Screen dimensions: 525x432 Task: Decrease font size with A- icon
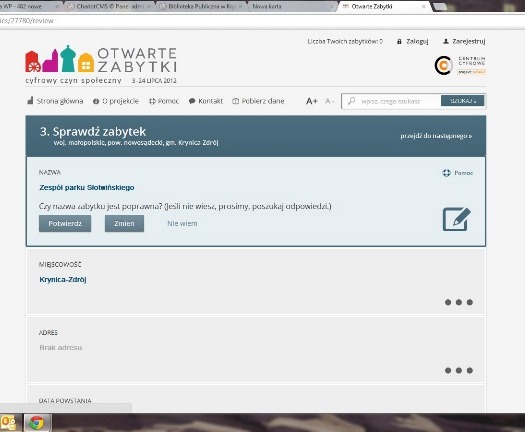click(329, 101)
